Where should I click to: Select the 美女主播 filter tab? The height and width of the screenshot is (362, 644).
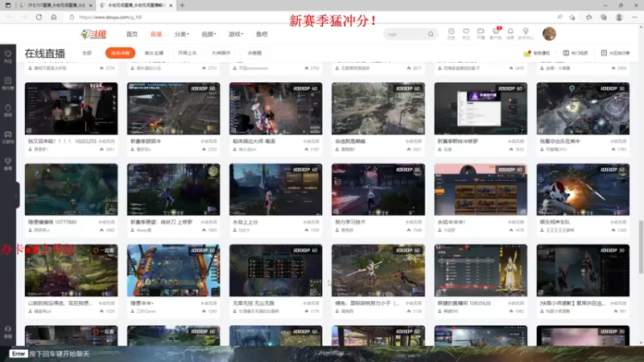point(154,53)
